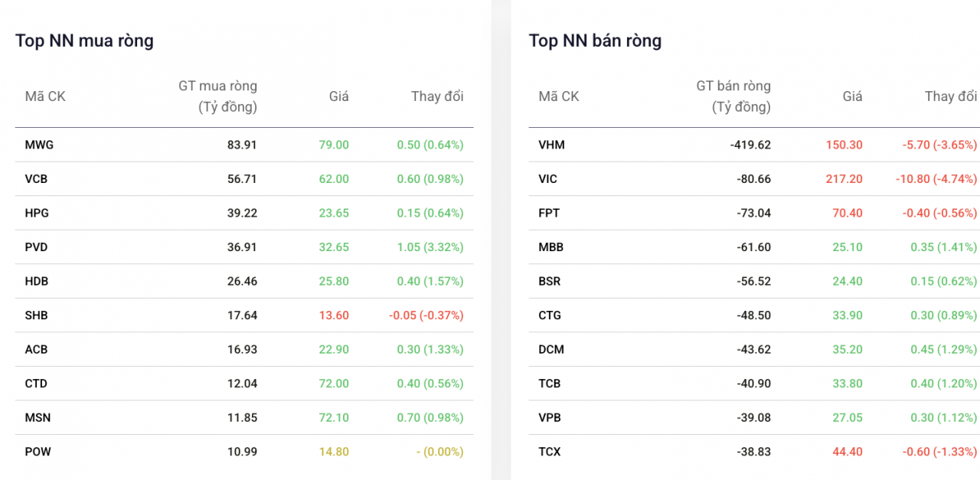Screen dimensions: 980x480
Task: Click POW change - (0.00%)
Action: tap(439, 452)
